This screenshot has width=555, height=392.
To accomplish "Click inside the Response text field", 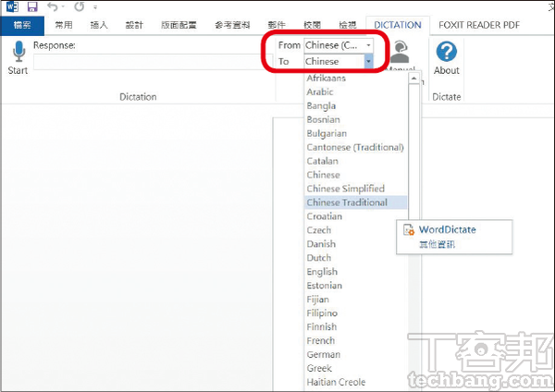I will pyautogui.click(x=153, y=62).
